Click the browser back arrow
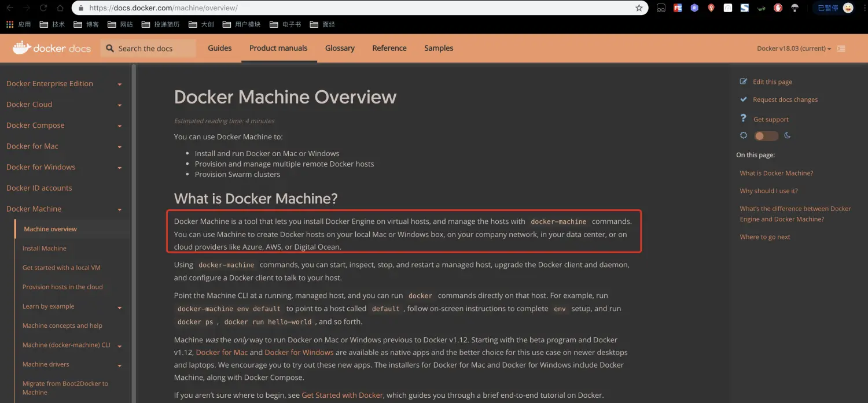 (x=10, y=8)
